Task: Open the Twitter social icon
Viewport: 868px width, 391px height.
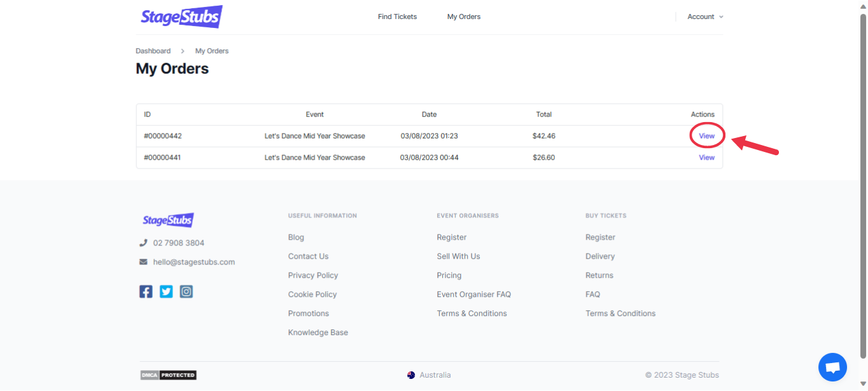Action: 166,292
